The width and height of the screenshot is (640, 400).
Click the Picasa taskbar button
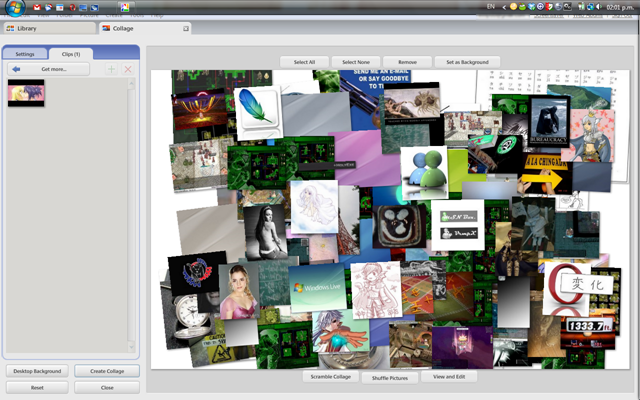[x=125, y=7]
